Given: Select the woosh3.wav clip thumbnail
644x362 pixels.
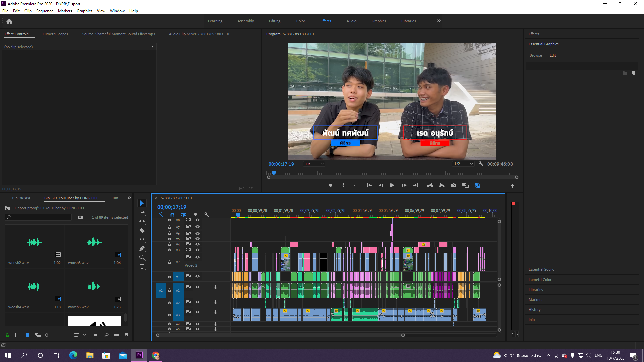Looking at the screenshot, I should [94, 242].
